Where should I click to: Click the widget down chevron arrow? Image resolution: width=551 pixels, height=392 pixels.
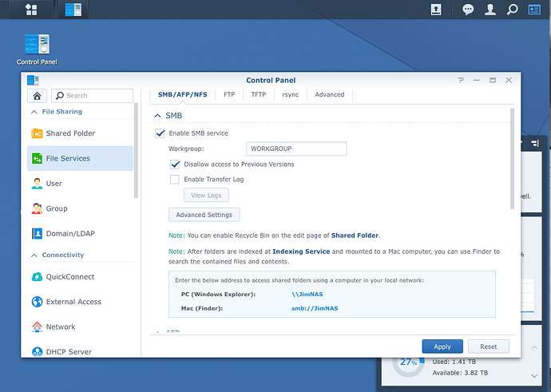click(534, 376)
